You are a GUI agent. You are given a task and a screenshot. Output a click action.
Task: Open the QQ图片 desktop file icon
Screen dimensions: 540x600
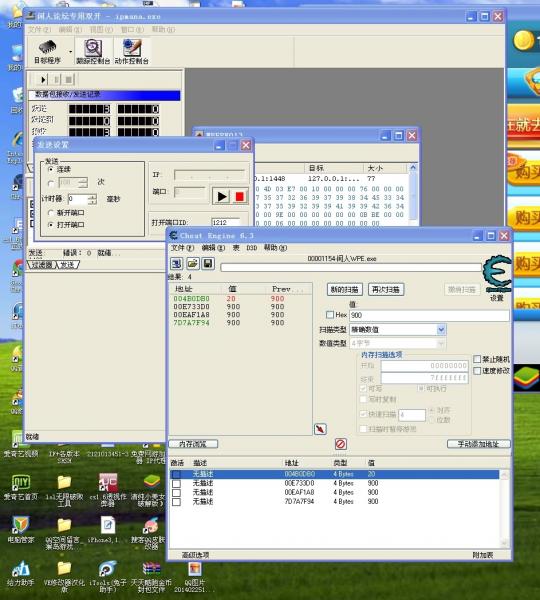coord(194,576)
